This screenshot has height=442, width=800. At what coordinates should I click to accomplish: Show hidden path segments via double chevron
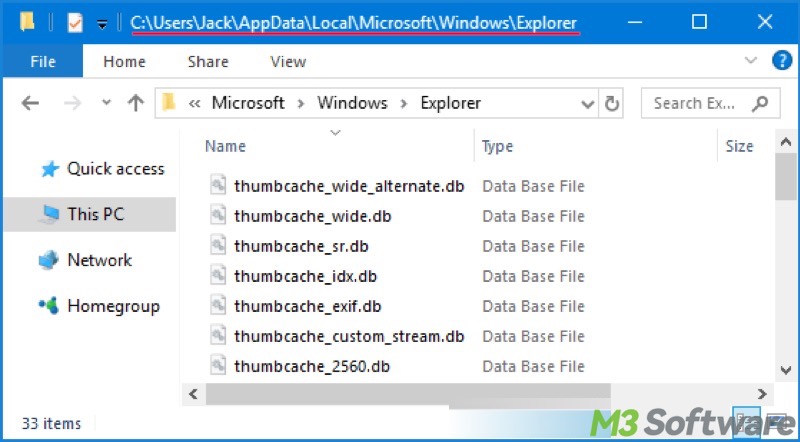194,104
